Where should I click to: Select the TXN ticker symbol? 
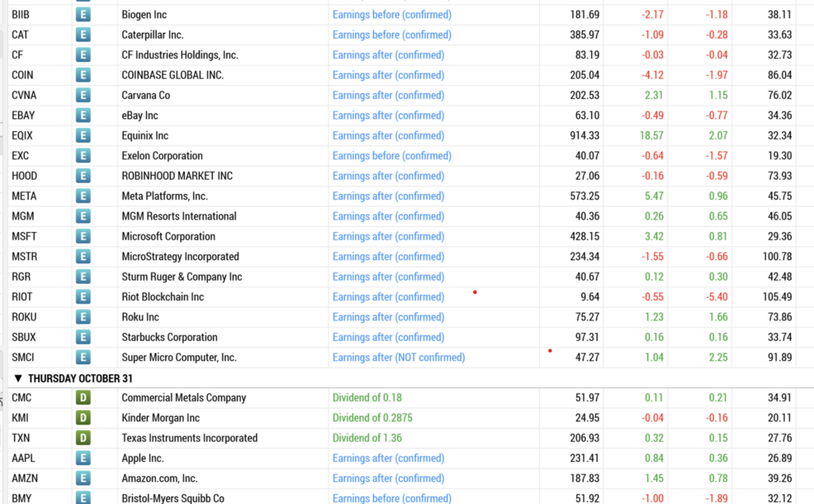click(21, 438)
